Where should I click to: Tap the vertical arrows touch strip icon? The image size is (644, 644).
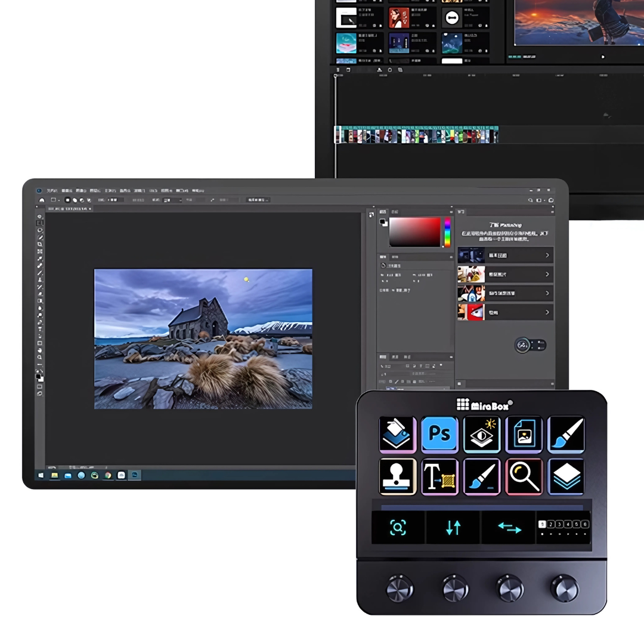(x=453, y=527)
